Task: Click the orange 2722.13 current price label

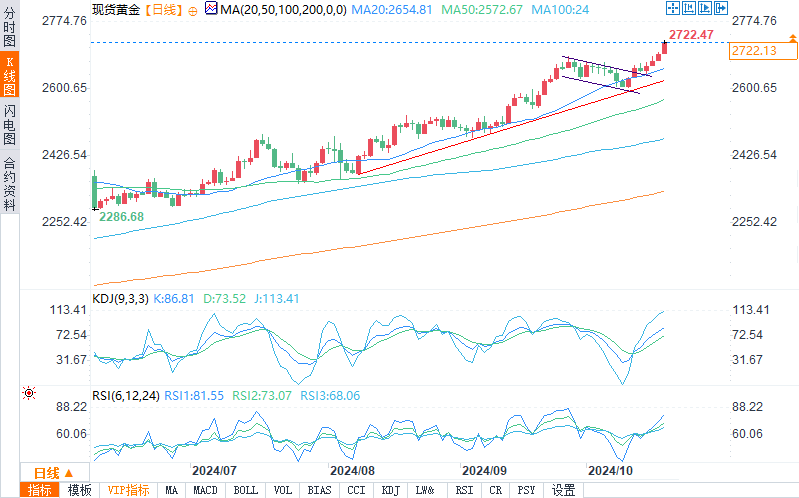Action: point(762,50)
